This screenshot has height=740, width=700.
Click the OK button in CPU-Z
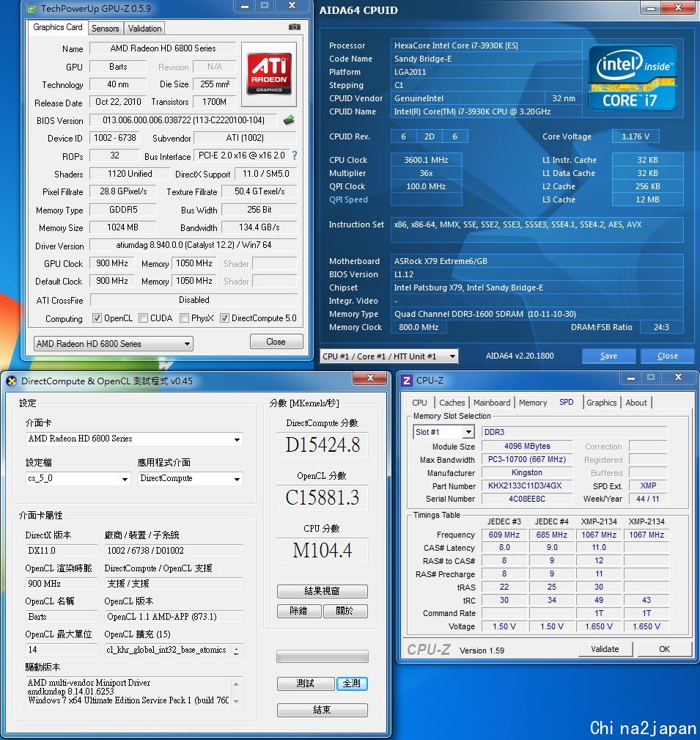coord(665,649)
